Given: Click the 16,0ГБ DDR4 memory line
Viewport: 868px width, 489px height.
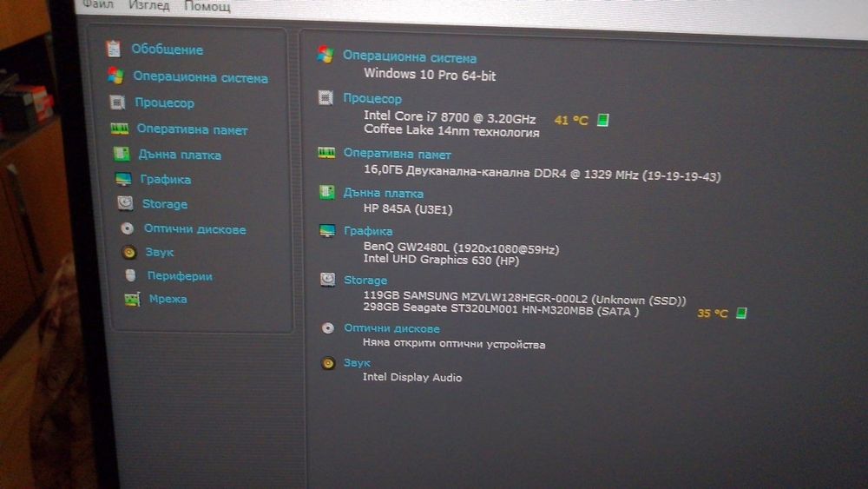Looking at the screenshot, I should [x=542, y=174].
